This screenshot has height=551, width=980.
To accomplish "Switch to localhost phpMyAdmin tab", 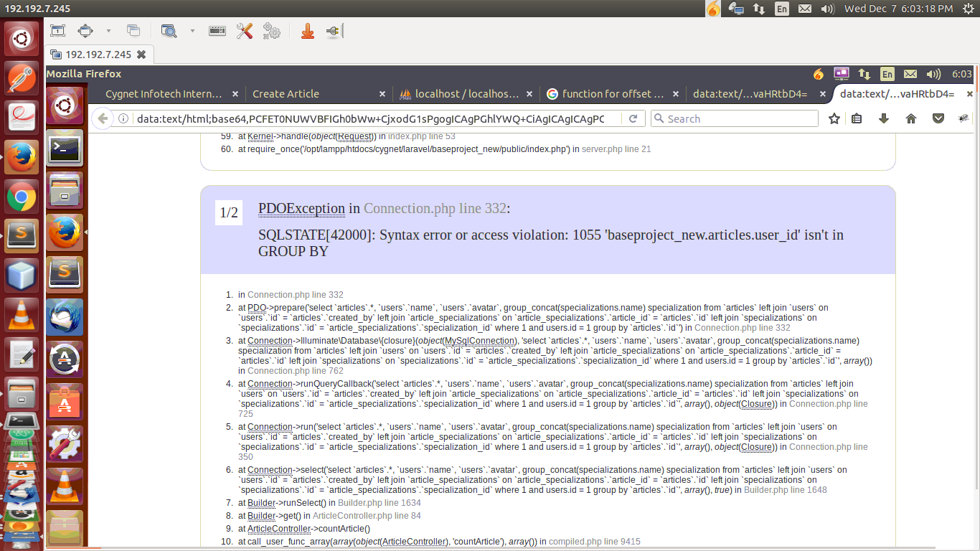I will pyautogui.click(x=467, y=94).
